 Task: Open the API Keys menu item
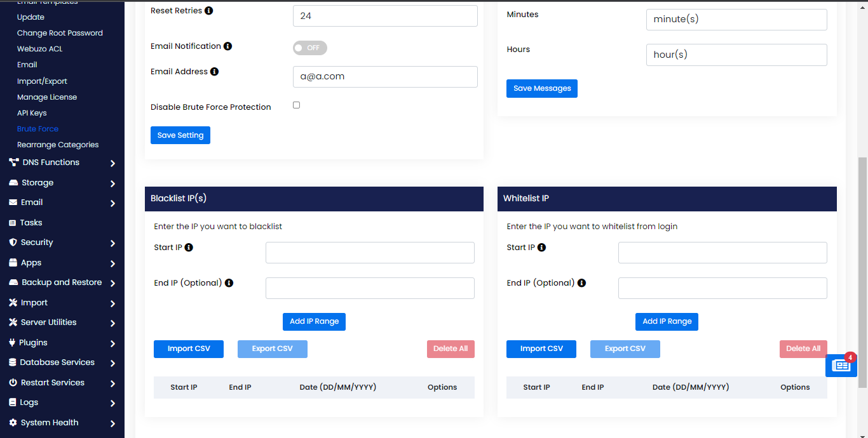32,113
